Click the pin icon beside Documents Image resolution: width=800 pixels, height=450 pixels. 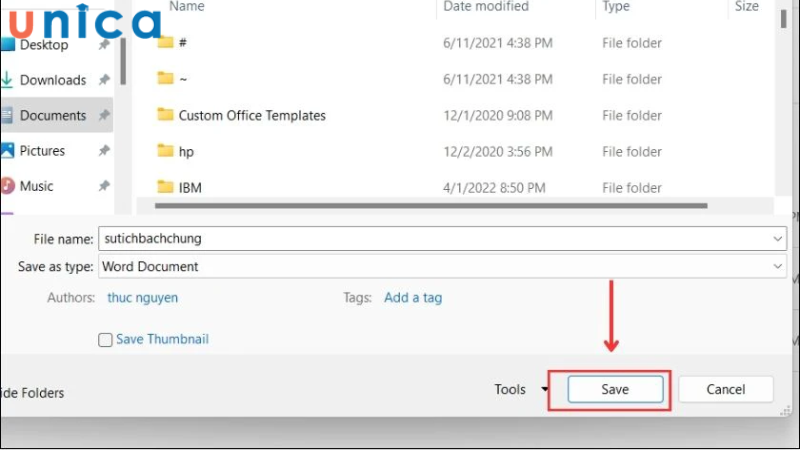pyautogui.click(x=103, y=116)
